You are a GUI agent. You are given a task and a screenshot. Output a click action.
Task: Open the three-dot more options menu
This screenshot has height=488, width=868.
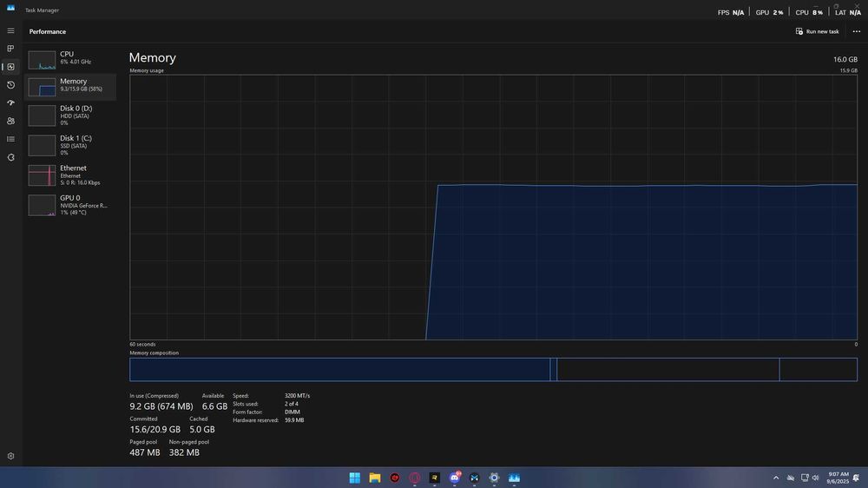(857, 31)
